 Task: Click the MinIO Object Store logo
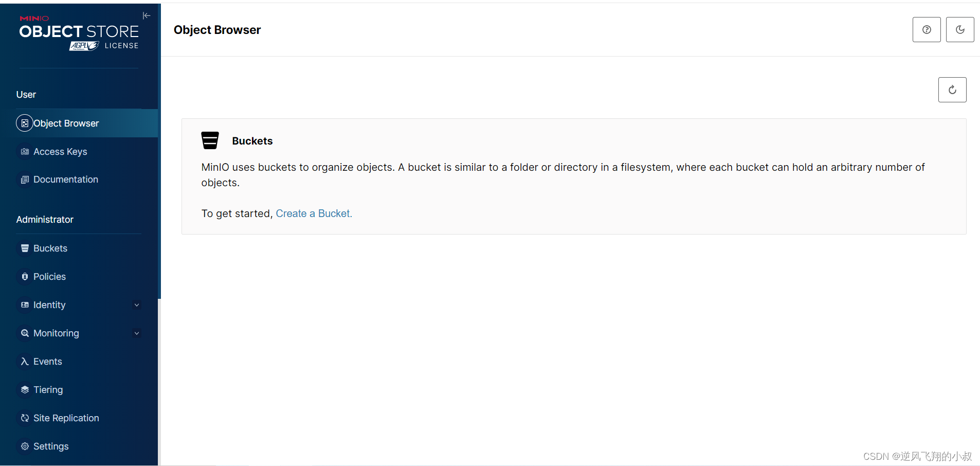click(x=79, y=33)
